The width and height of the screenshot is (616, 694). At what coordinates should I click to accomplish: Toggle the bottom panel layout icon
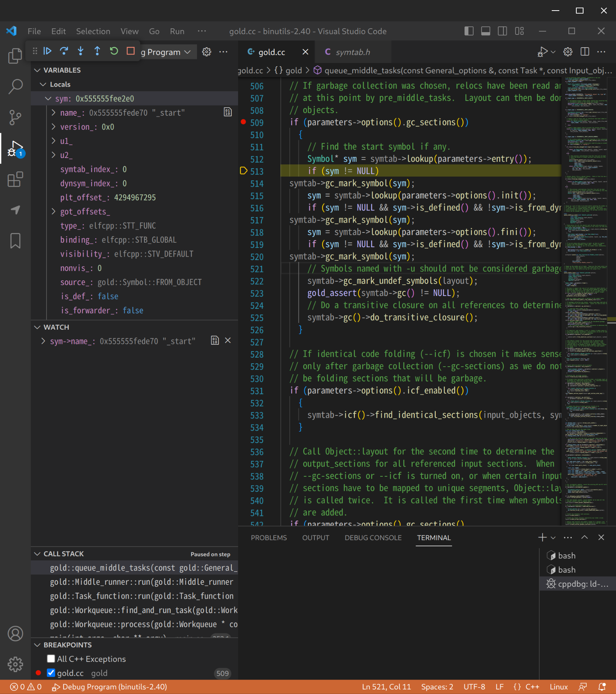click(486, 31)
